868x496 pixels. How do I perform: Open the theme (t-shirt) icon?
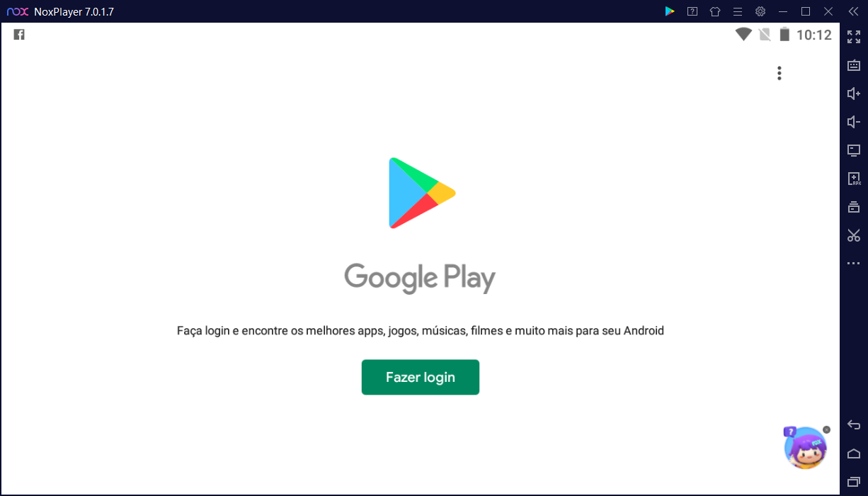tap(715, 11)
